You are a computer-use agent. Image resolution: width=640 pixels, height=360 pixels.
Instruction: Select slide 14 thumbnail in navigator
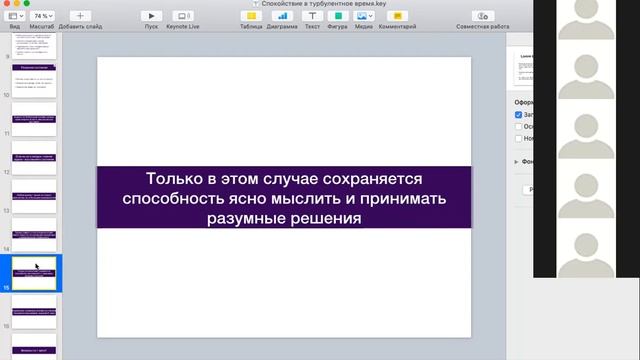pyautogui.click(x=34, y=235)
